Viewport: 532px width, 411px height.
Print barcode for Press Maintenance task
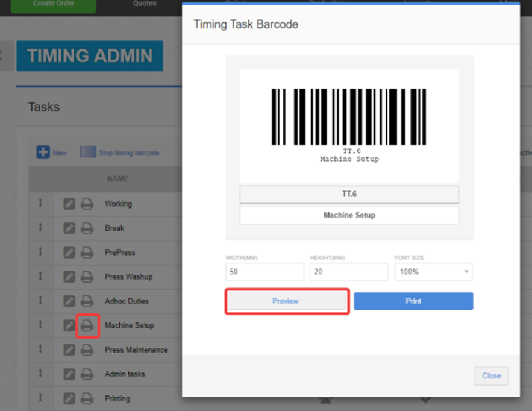(87, 350)
